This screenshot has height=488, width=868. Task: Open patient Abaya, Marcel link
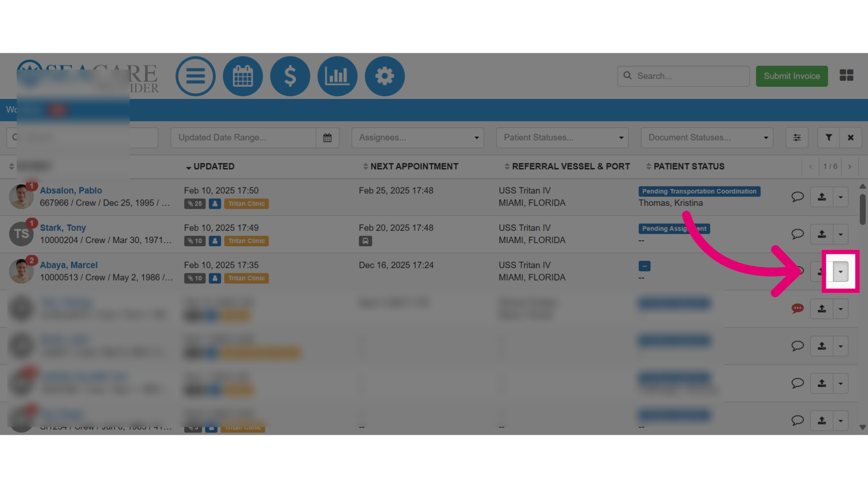(x=69, y=265)
